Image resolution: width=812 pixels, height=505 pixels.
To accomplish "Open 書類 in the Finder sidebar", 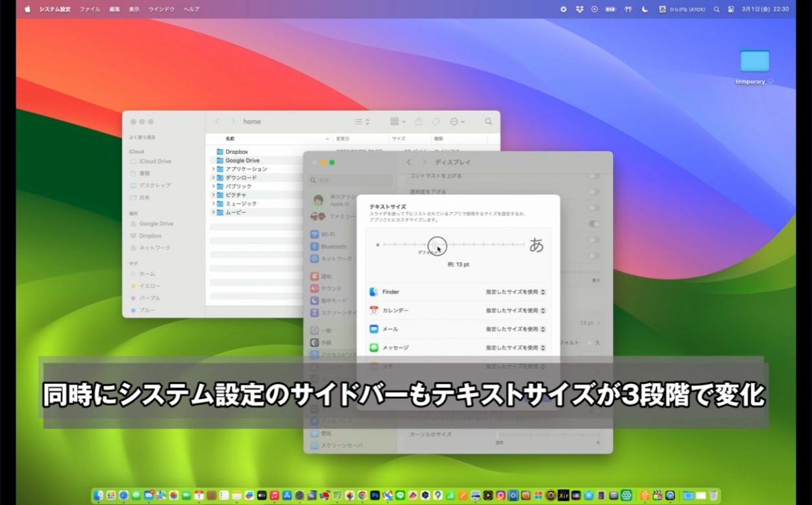I will coord(140,173).
